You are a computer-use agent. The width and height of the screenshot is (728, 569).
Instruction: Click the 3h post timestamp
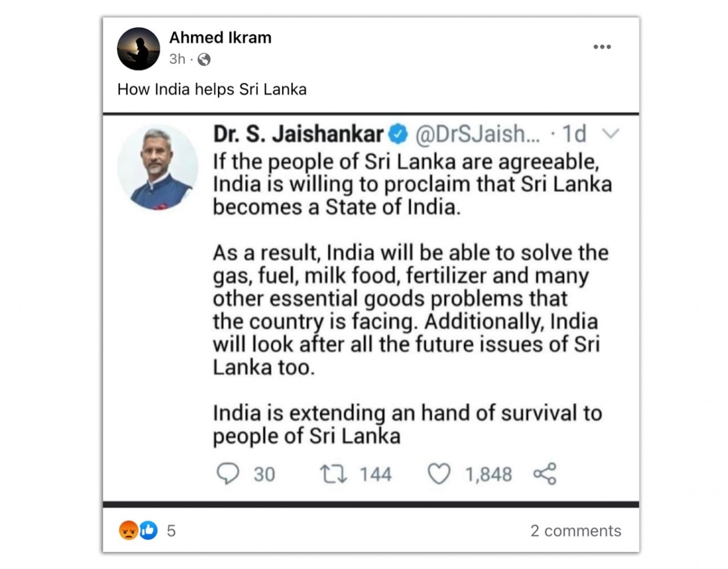[177, 59]
